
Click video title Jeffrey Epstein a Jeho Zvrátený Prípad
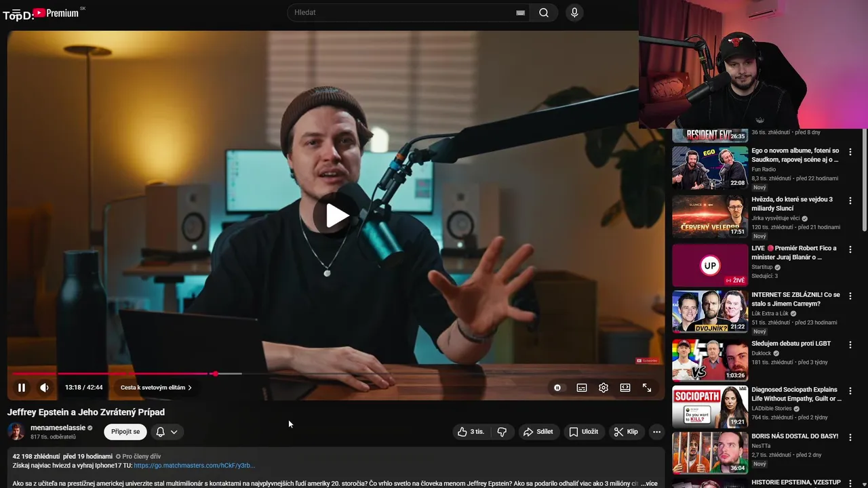pyautogui.click(x=86, y=412)
